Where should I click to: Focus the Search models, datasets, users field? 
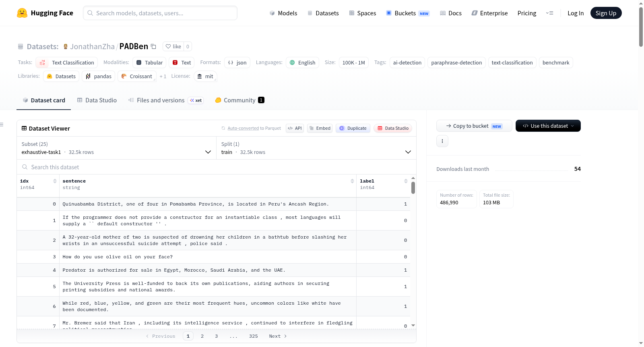[x=160, y=13]
